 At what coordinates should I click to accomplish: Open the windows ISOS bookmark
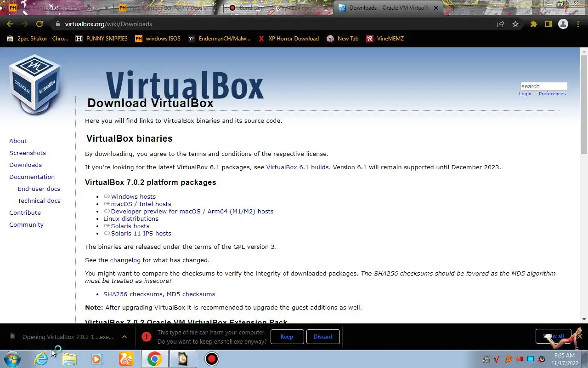[x=158, y=39]
